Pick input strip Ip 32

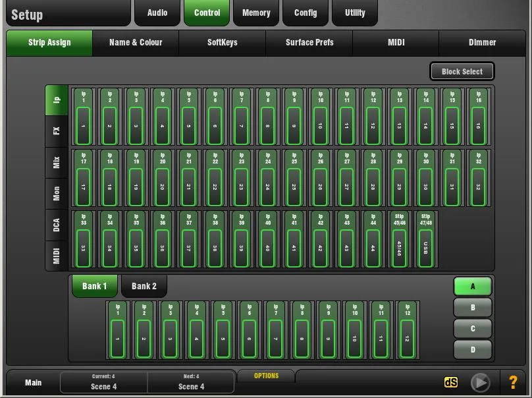click(479, 178)
